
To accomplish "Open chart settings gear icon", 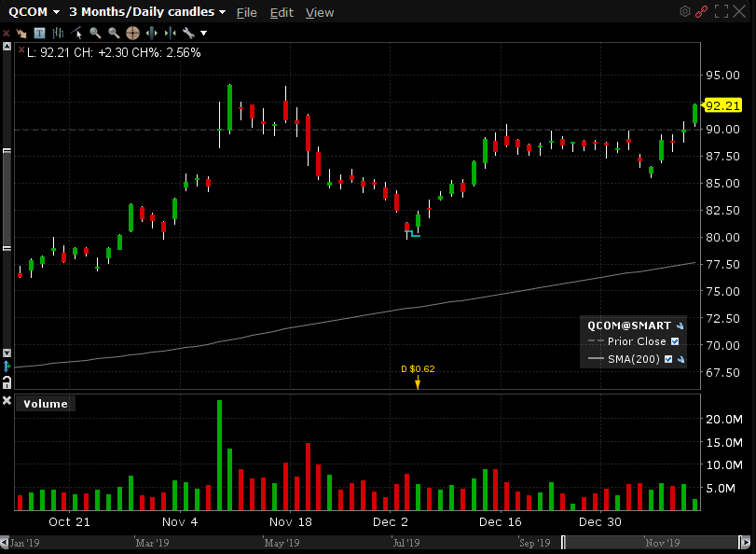I will point(685,11).
